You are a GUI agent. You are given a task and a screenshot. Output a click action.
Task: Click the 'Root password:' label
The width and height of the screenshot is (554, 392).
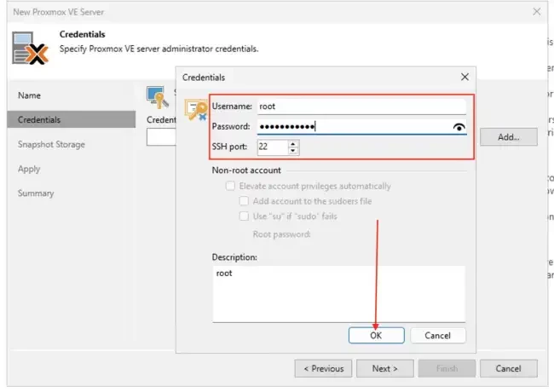(x=281, y=234)
